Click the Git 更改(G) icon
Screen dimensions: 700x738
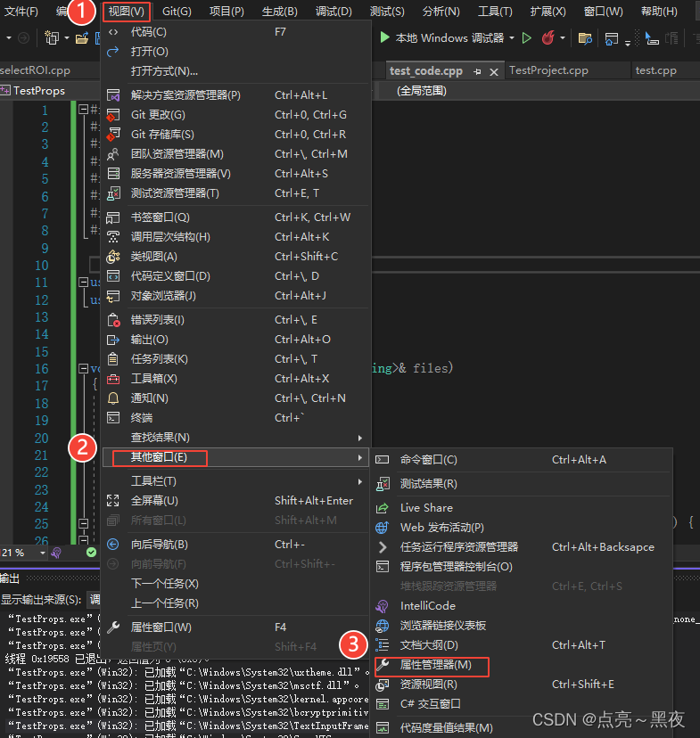(x=113, y=115)
